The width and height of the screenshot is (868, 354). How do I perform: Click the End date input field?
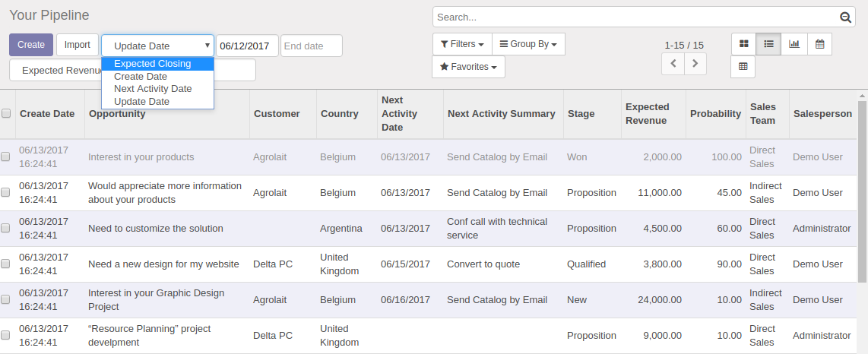pyautogui.click(x=311, y=46)
